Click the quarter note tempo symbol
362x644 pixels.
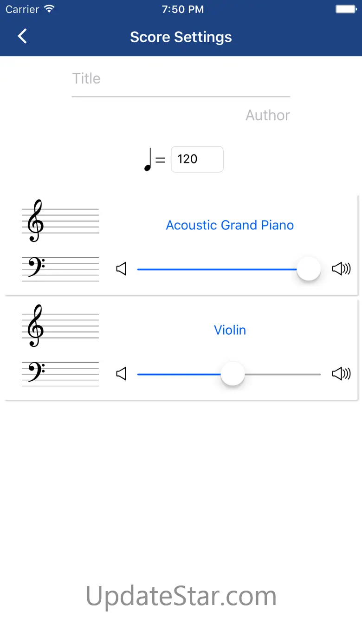tap(148, 160)
